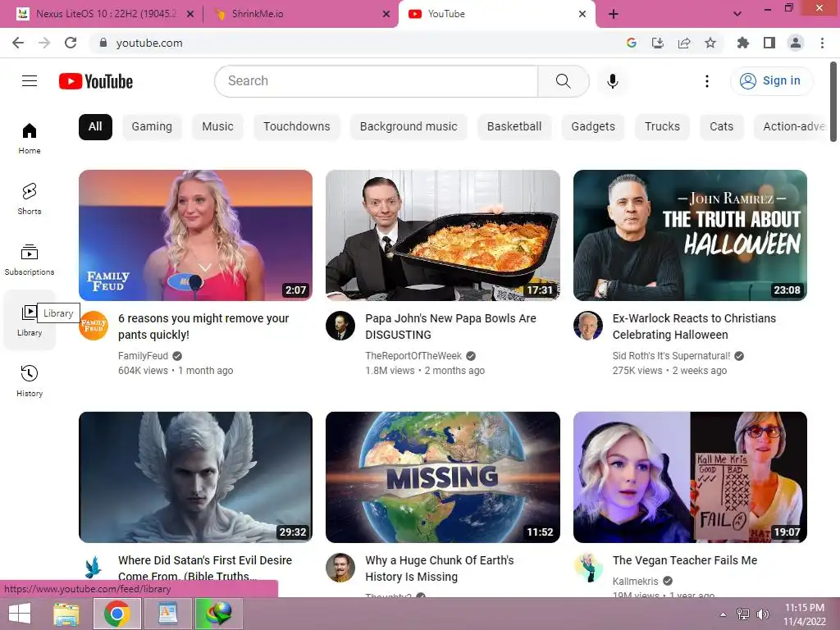Expand the tab search chevron

coord(737,14)
